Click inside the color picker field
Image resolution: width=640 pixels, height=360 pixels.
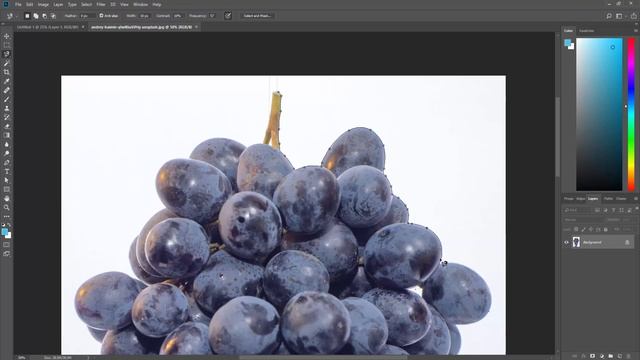point(599,114)
